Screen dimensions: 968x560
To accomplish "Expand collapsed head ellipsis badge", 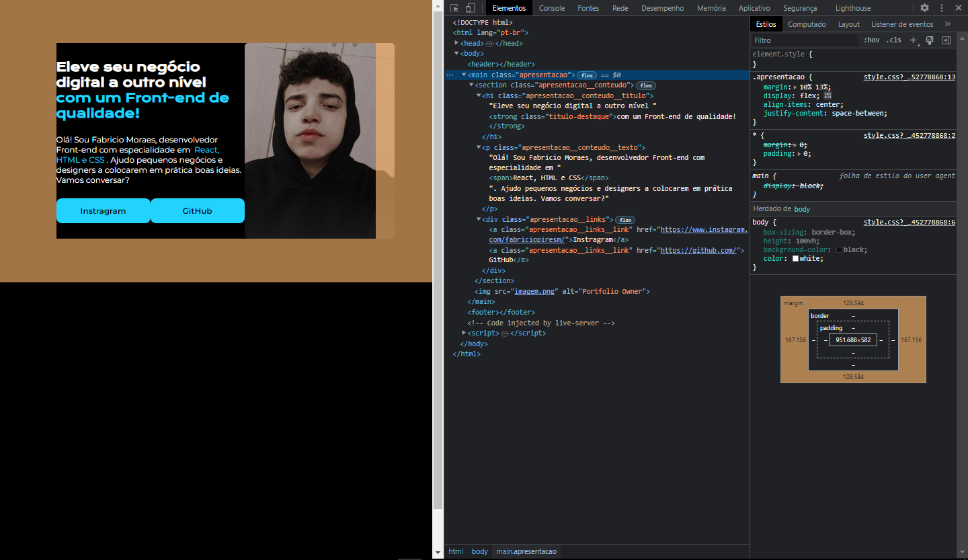I will coord(489,43).
